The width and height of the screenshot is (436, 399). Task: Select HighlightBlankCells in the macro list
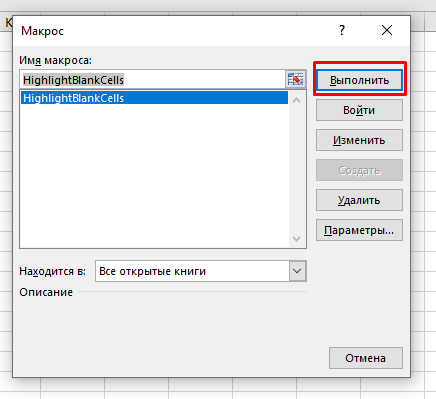pos(154,98)
